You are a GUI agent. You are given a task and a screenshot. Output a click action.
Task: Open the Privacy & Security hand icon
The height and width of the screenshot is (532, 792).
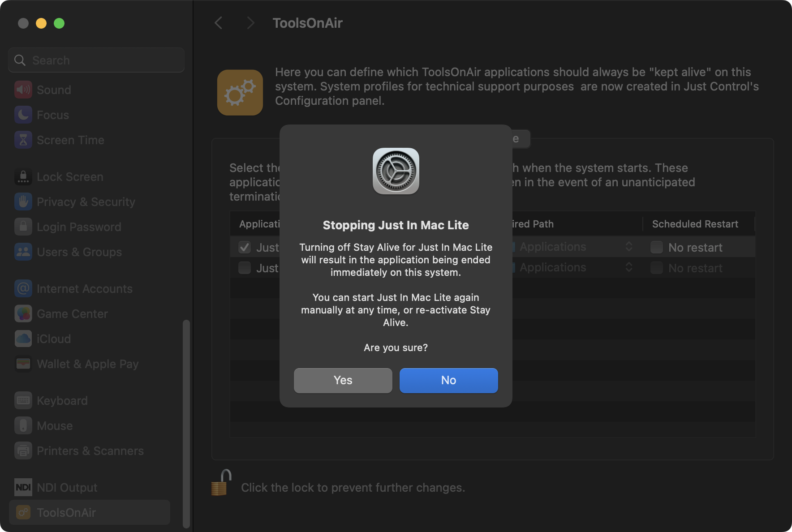coord(23,202)
